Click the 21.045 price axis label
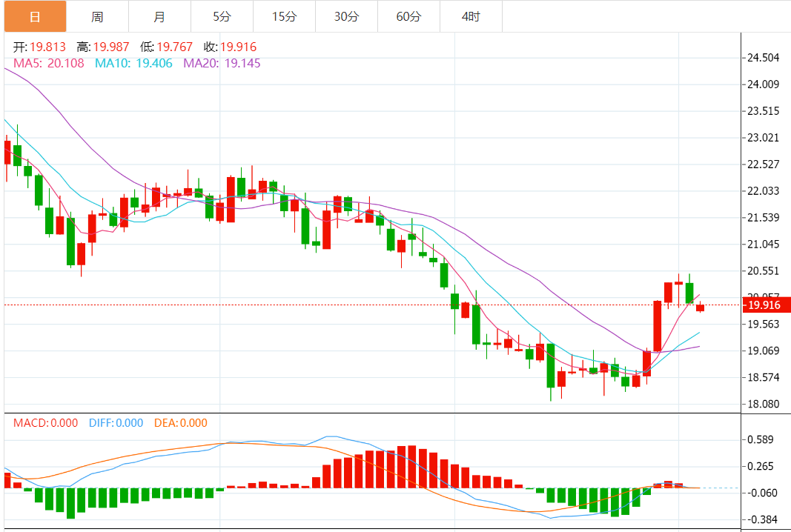Image resolution: width=791 pixels, height=532 pixels. pos(764,244)
